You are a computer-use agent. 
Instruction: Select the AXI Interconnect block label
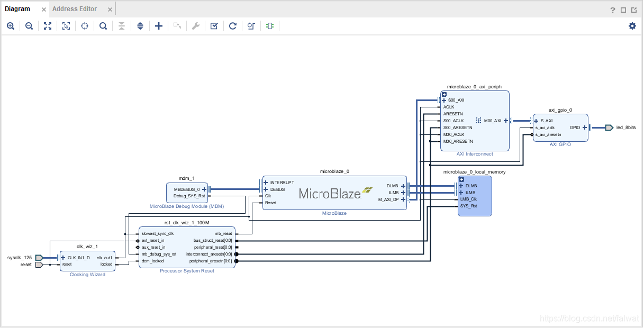[x=475, y=154]
